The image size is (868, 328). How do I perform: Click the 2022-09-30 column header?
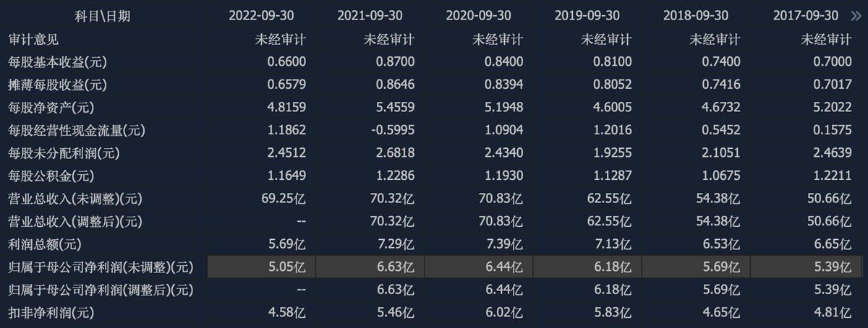(x=262, y=16)
